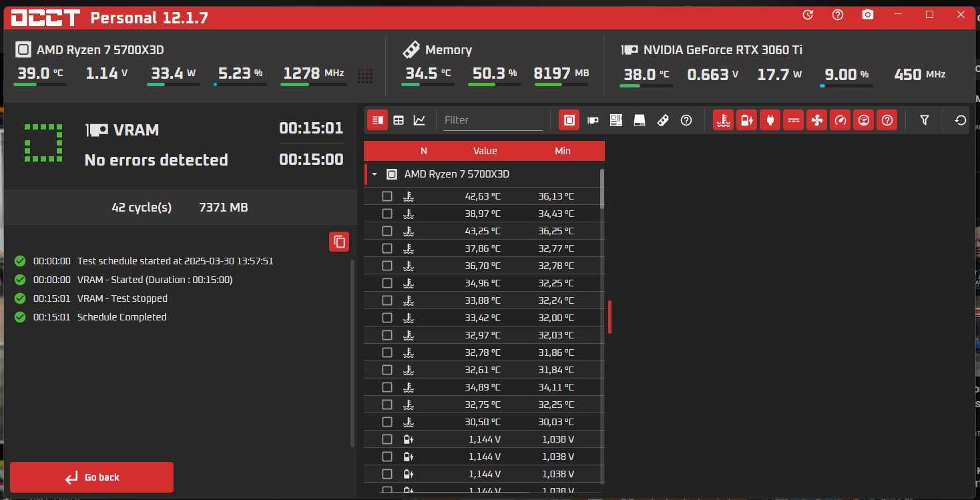Viewport: 980px width, 500px height.
Task: Toggle the fan sensor type filter
Action: point(817,120)
